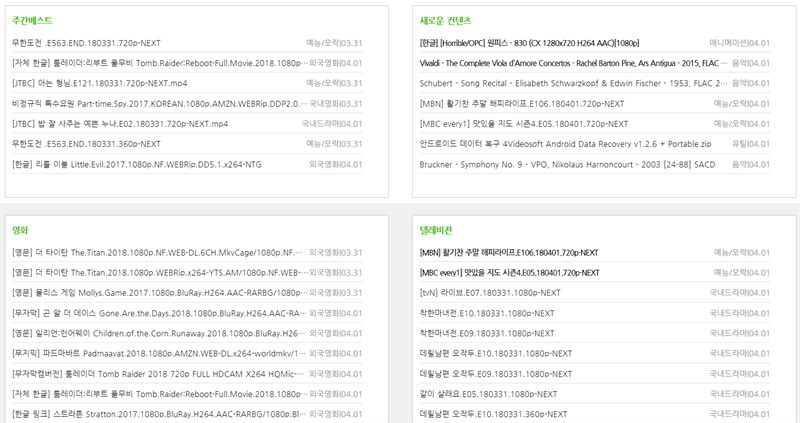Screen dimensions: 800x423
Task: Open the 주간베스트 section heading
Action: click(32, 20)
